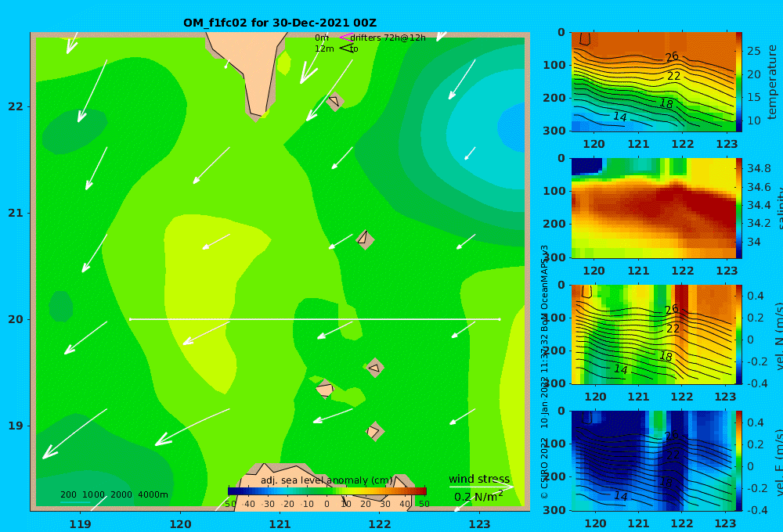The image size is (783, 532).
Task: Click the '0.2 N/m2' scale value
Action: 478,497
